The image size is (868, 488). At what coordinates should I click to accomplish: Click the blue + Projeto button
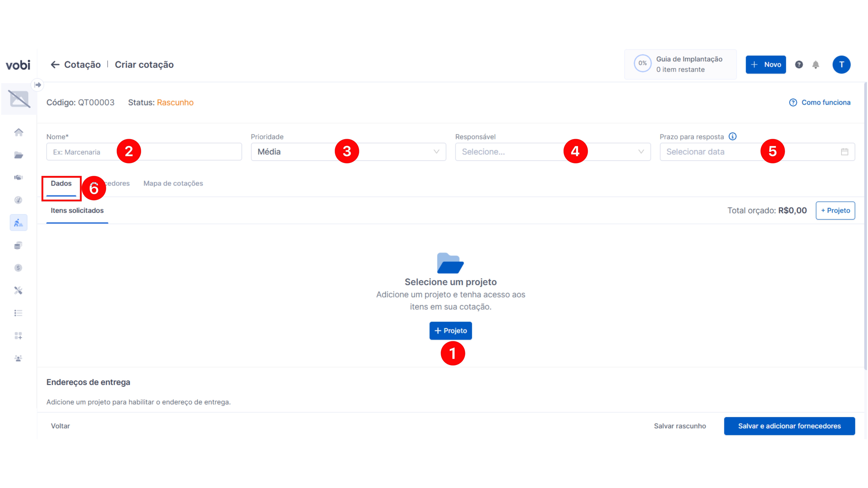coord(451,331)
